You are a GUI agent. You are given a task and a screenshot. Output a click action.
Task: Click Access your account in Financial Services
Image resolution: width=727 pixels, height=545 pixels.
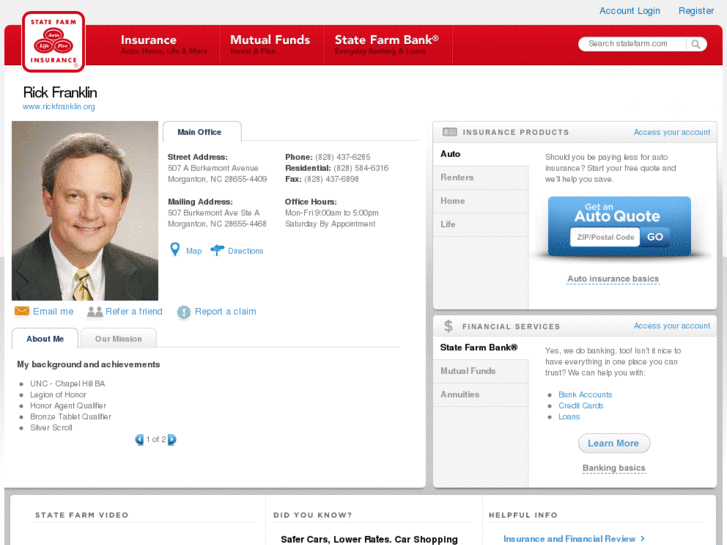pos(672,326)
